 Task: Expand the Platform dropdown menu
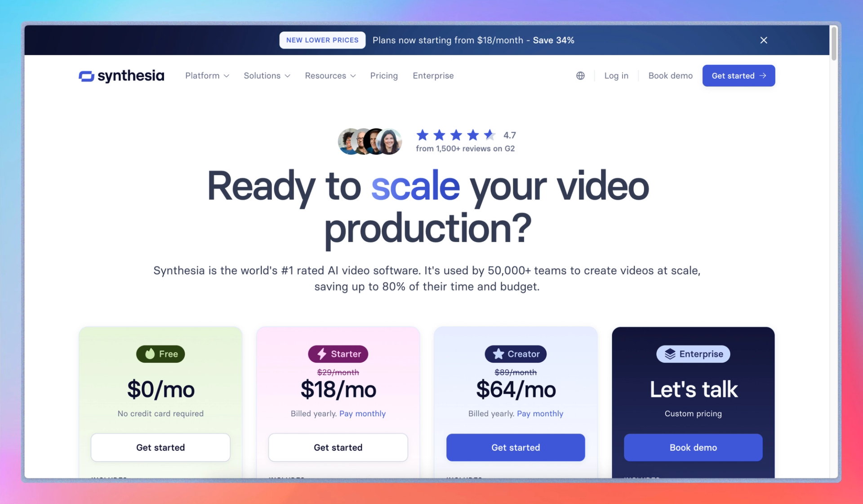tap(207, 75)
